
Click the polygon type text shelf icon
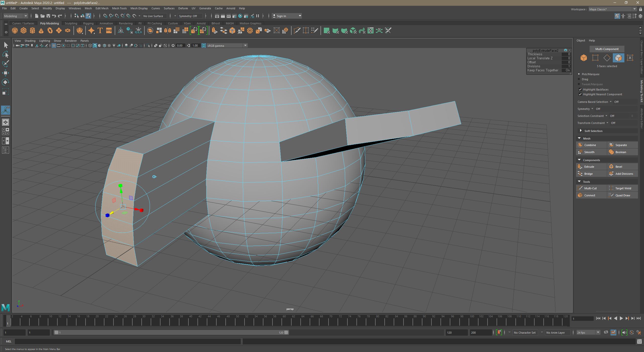click(100, 31)
